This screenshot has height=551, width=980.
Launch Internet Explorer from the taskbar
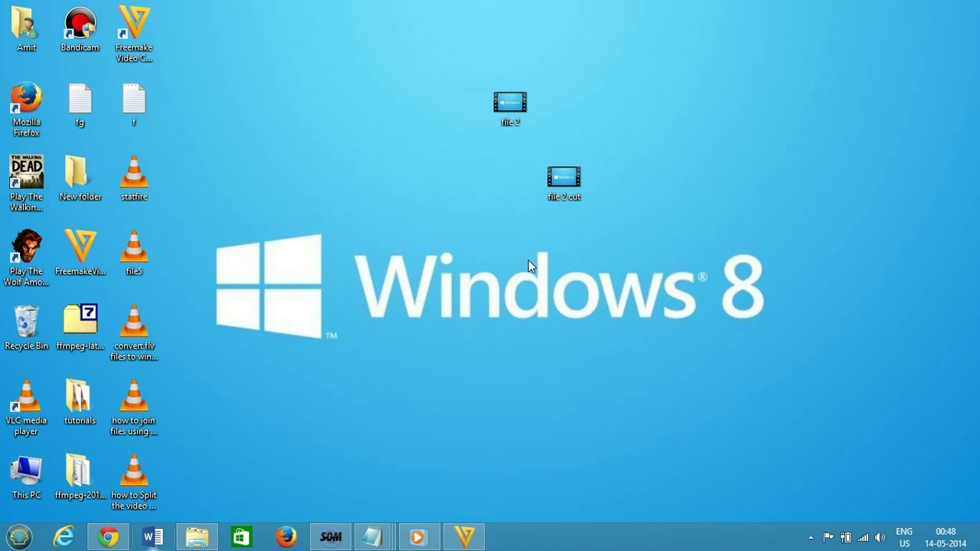coord(64,537)
